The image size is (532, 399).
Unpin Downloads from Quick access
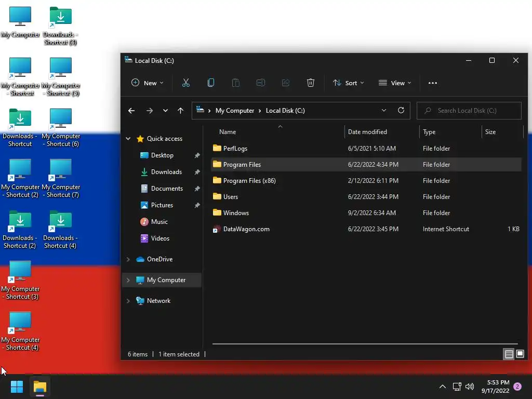point(197,172)
